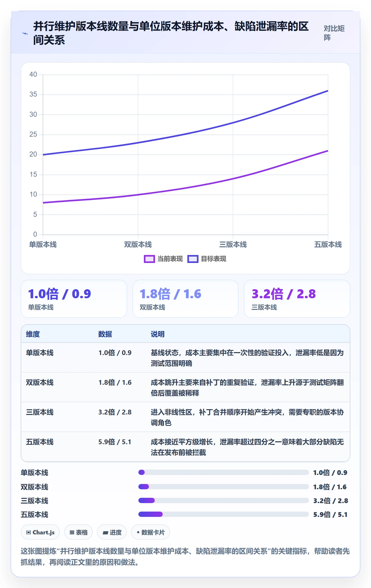This screenshot has height=588, width=371.
Task: Click the 对比矩阵 badge in the header
Action: 334,33
